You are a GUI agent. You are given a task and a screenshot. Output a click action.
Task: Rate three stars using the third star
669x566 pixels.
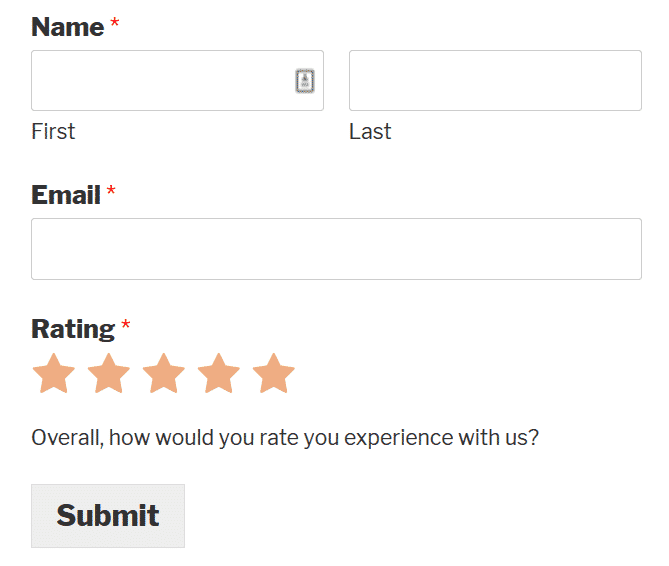[164, 374]
